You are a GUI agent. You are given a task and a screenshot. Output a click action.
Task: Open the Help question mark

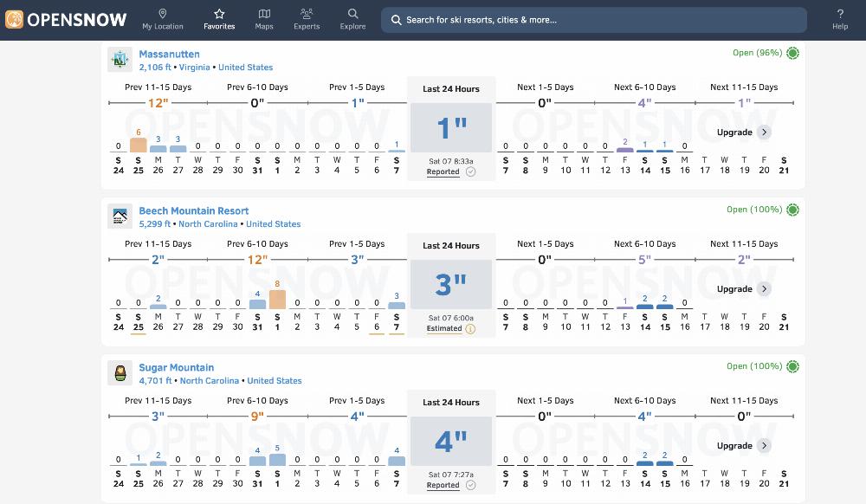coord(840,19)
